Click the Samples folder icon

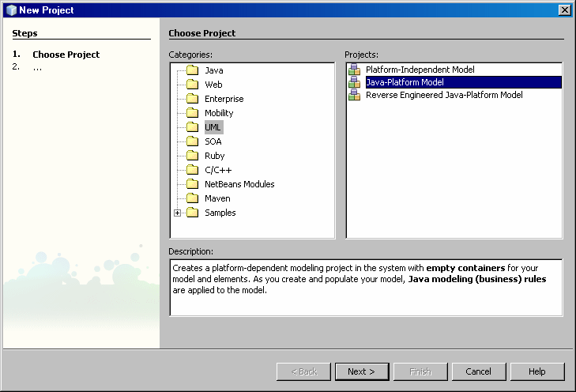click(x=192, y=213)
